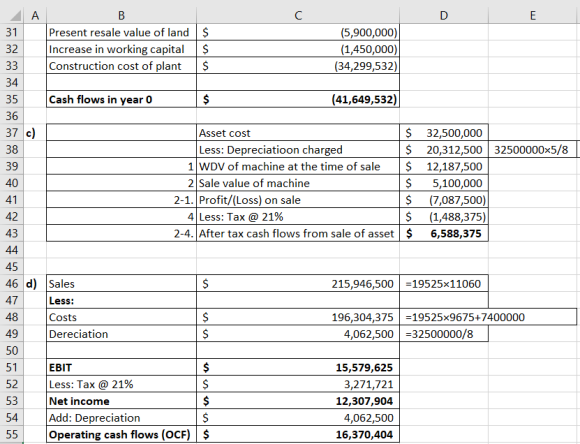Select row 43 header
The width and height of the screenshot is (580, 444).
12,233
